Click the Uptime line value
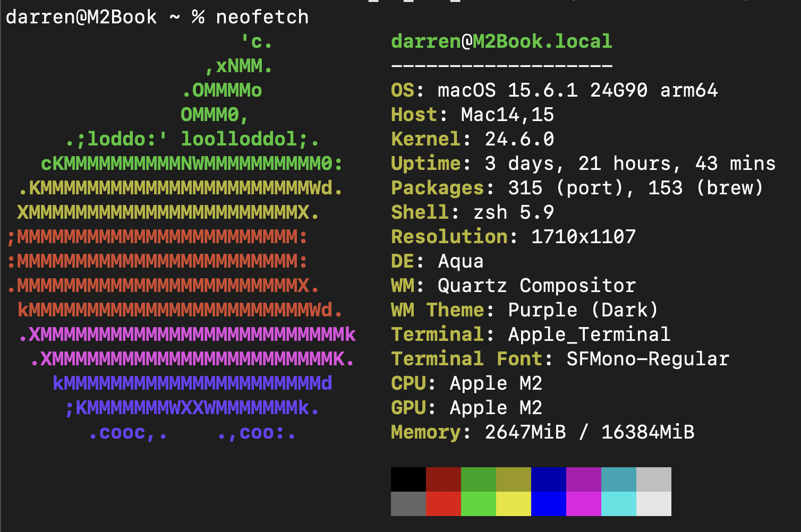Screen dimensions: 801x532 click(629, 164)
